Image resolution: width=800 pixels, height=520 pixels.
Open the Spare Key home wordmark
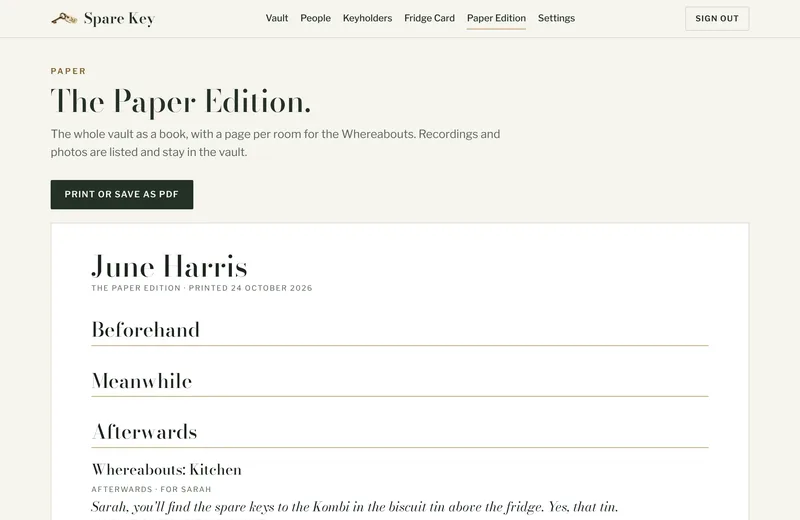(119, 19)
